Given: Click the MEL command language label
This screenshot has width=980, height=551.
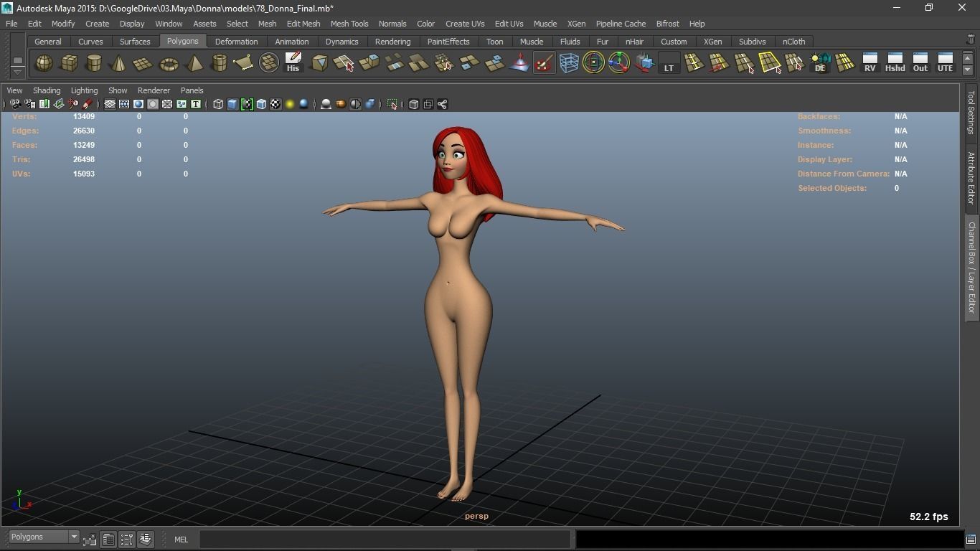Looking at the screenshot, I should coord(181,540).
